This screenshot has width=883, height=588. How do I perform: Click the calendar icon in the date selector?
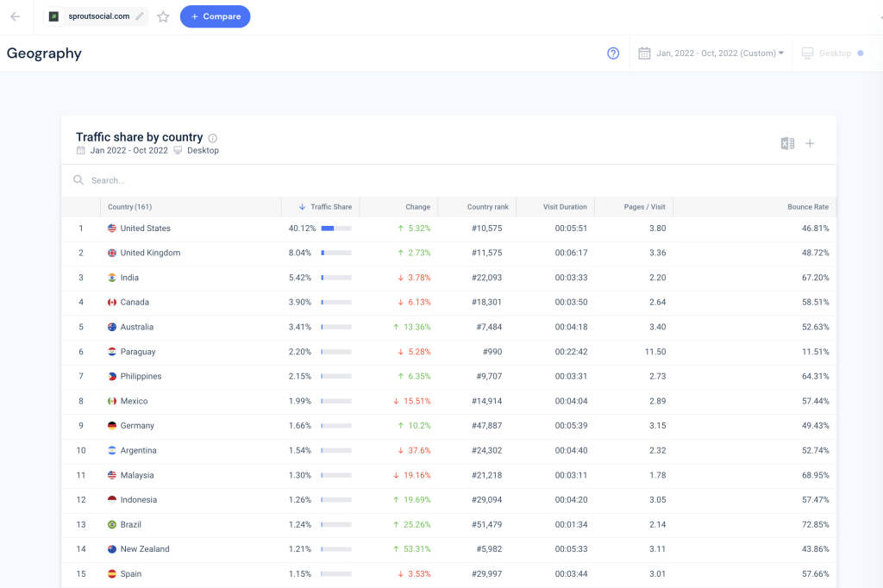click(x=644, y=53)
